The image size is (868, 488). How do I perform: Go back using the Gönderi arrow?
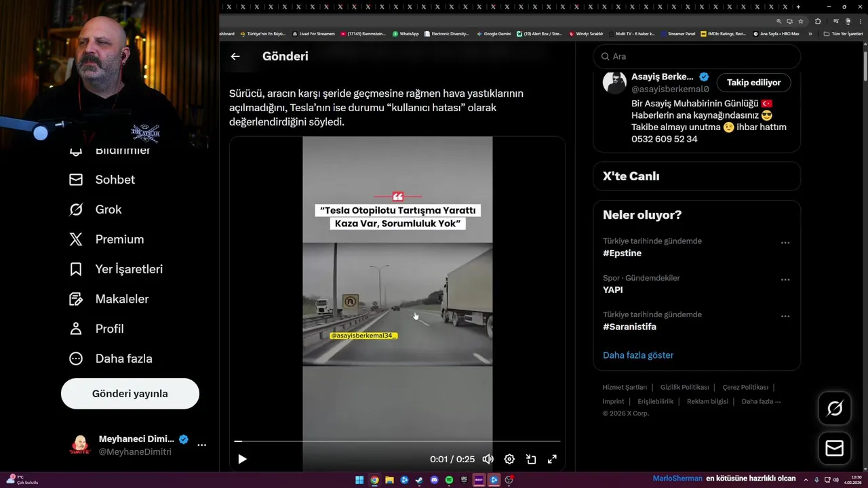[x=235, y=56]
